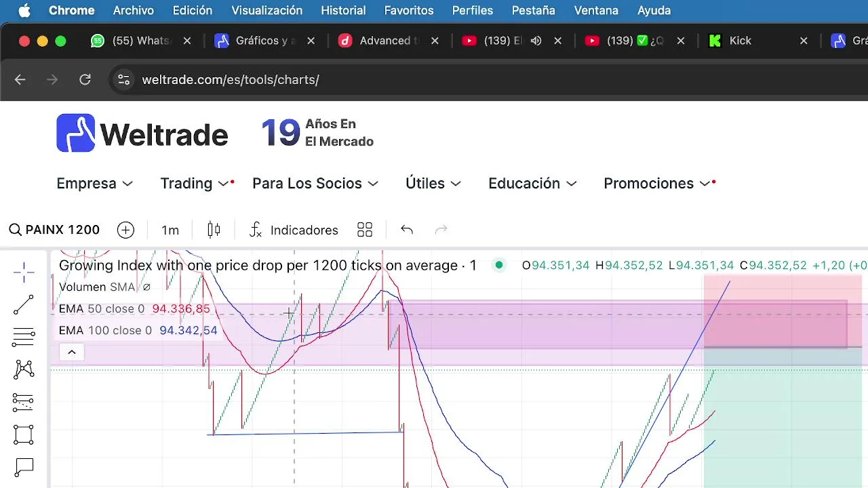Click the high price value H94.352,52
The width and height of the screenshot is (868, 488).
point(629,266)
